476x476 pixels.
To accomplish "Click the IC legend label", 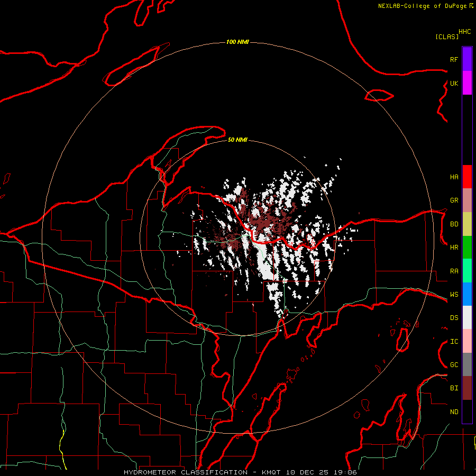I will [454, 342].
